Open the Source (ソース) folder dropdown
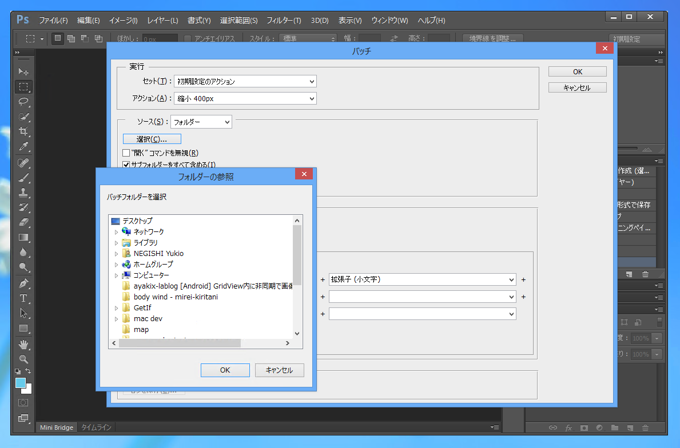 click(201, 122)
